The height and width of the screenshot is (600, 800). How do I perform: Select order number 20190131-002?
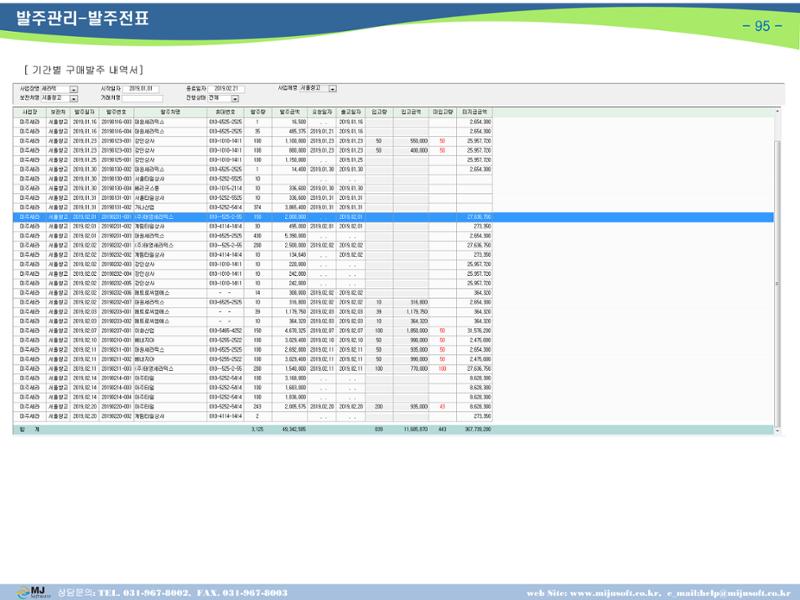pyautogui.click(x=116, y=207)
